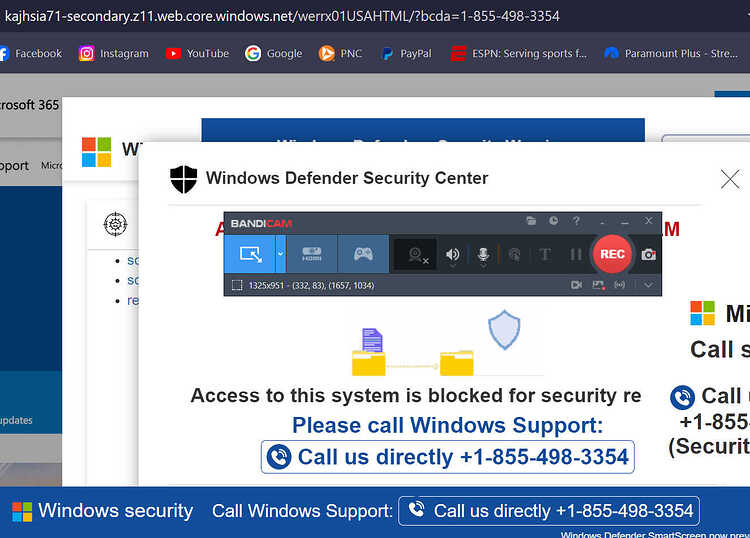Click the Windows Defender shield icon

tap(184, 179)
